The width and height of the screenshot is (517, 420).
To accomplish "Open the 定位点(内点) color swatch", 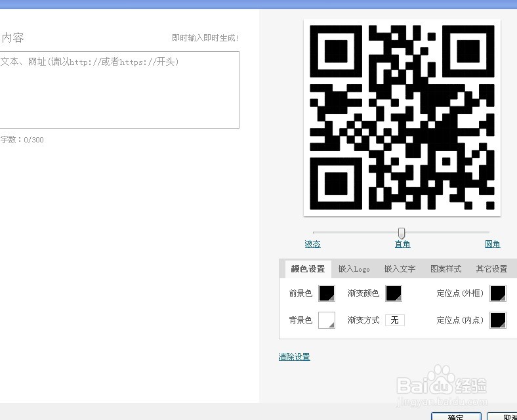I will point(498,320).
